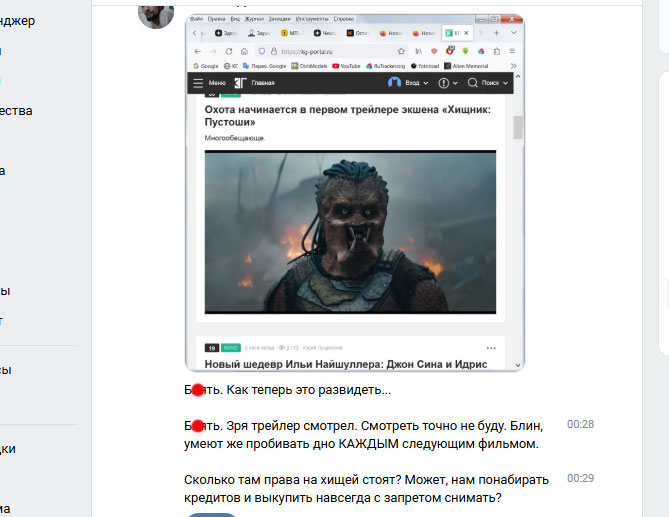Open the Файл menu
Viewport: 669px width, 517px height.
click(196, 19)
